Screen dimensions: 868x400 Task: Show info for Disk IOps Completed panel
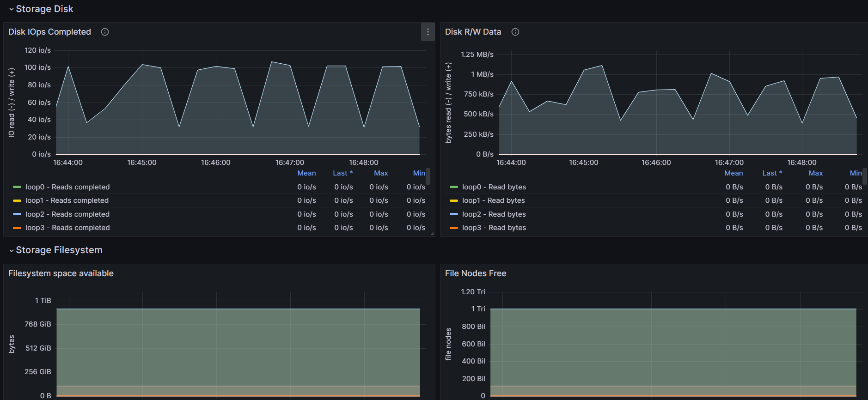(105, 32)
